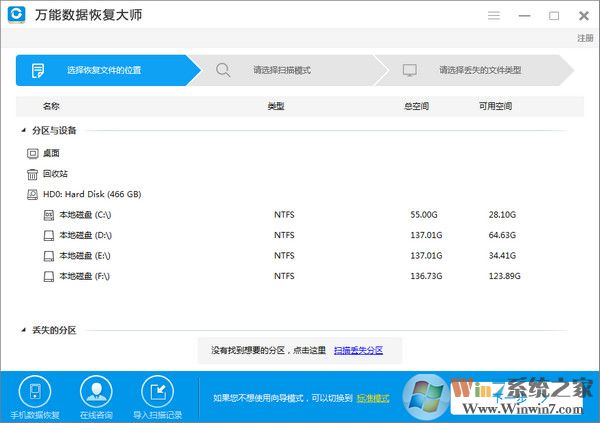Open online consultation icon
Viewport: 600px width, 423px height.
click(x=95, y=391)
